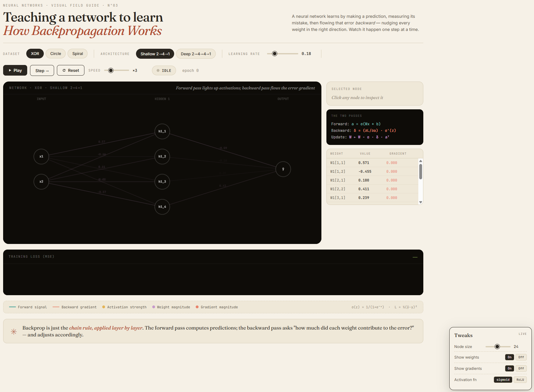This screenshot has width=534, height=392.
Task: Click the red asterisk note icon
Action: (x=14, y=331)
